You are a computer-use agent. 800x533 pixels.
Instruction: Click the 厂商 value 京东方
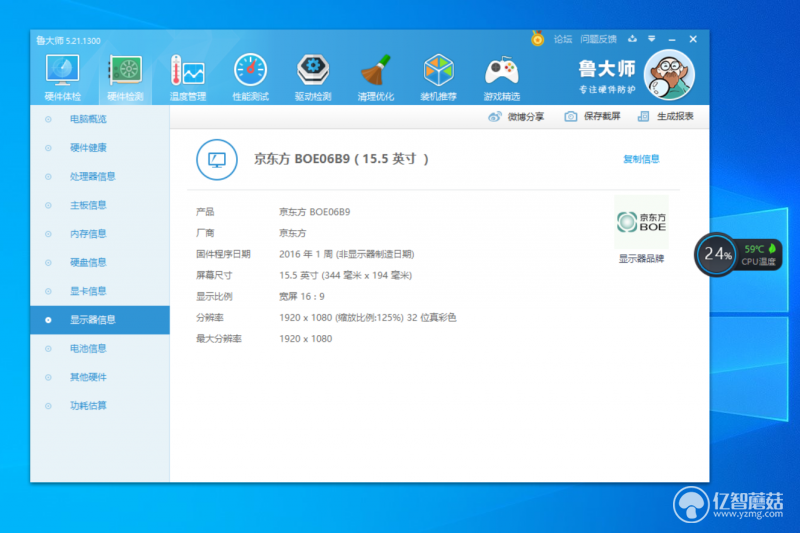tap(292, 233)
